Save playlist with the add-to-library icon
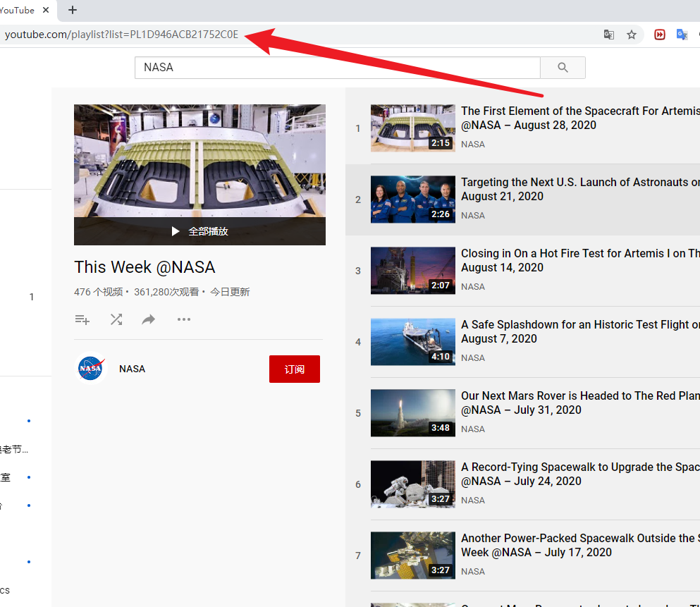 [x=82, y=319]
